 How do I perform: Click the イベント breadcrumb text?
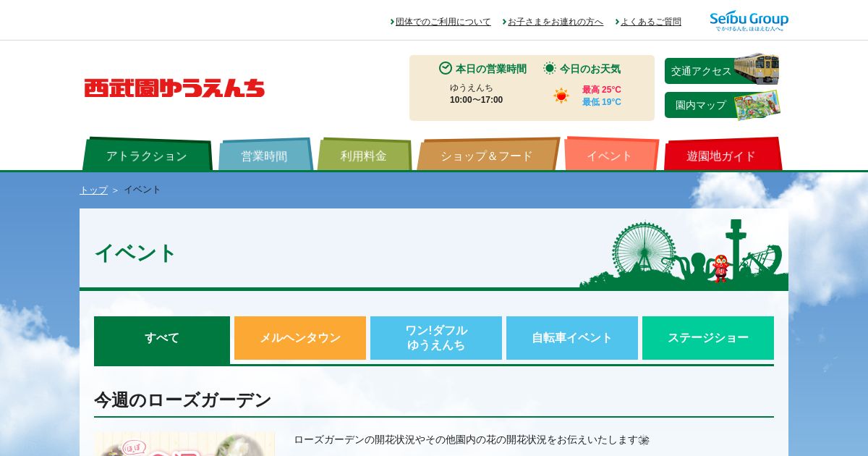(x=142, y=190)
